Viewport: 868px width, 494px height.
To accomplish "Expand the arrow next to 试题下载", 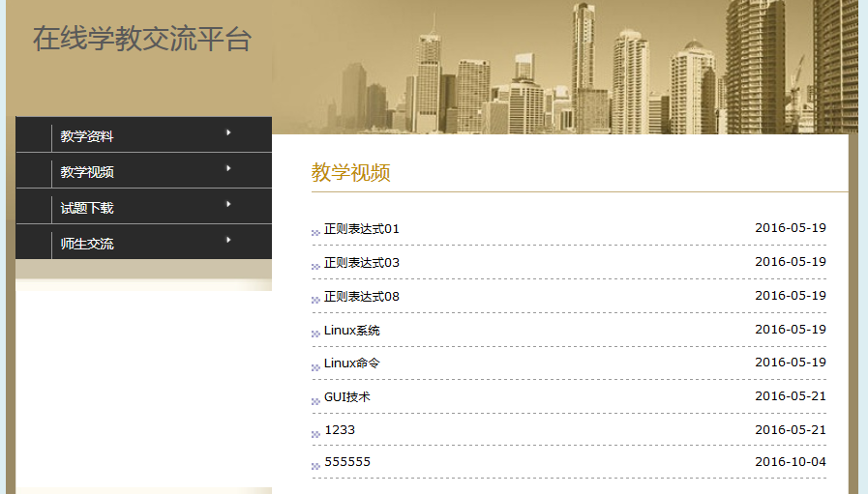I will (228, 204).
